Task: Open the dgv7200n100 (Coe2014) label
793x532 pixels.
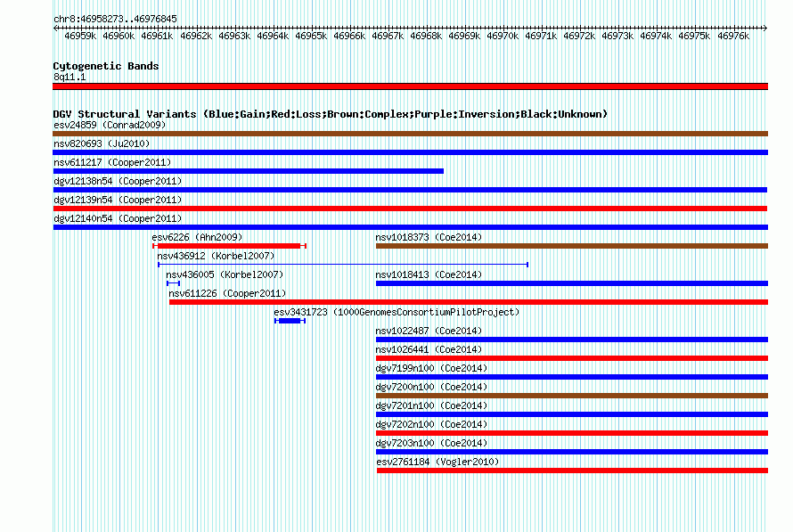Action: click(x=431, y=387)
